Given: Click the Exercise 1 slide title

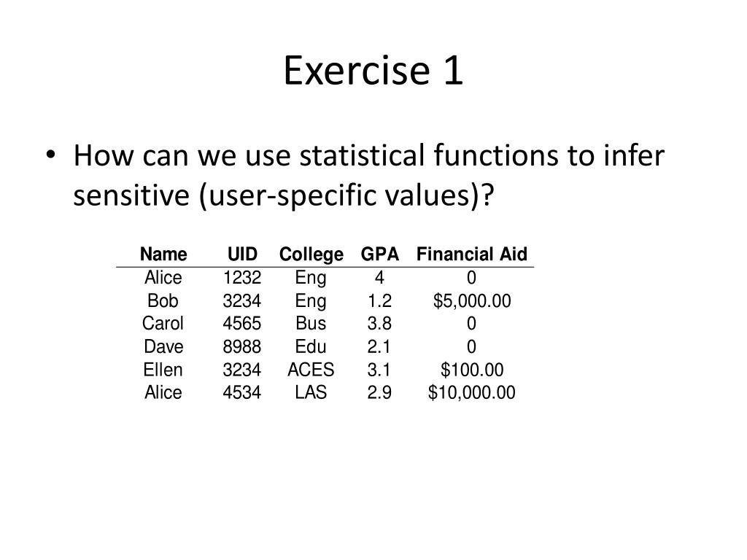Looking at the screenshot, I should click(373, 71).
